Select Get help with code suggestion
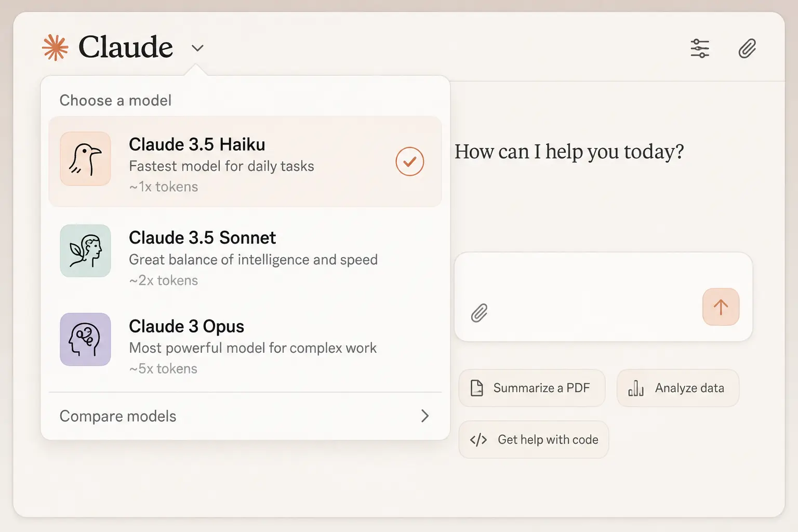 tap(534, 440)
